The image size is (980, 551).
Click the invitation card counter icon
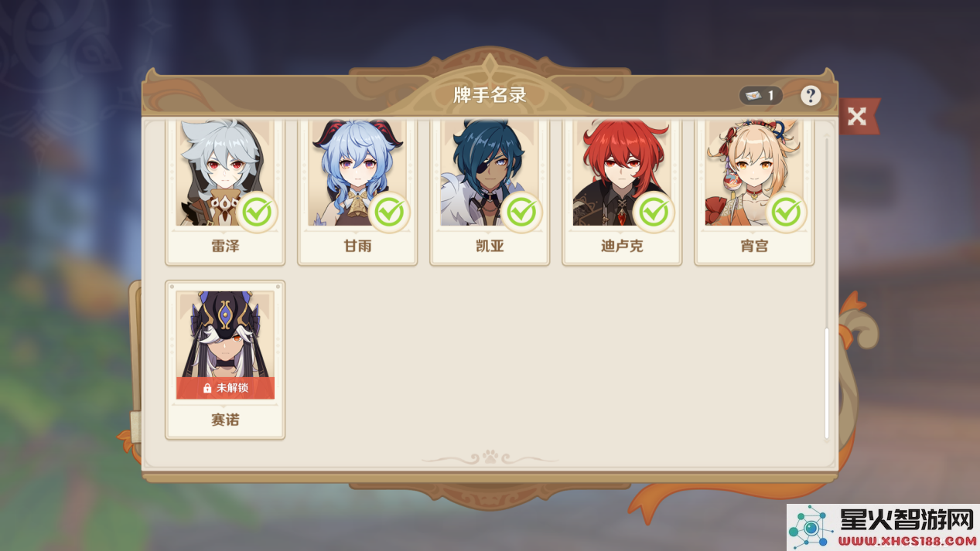[x=753, y=96]
